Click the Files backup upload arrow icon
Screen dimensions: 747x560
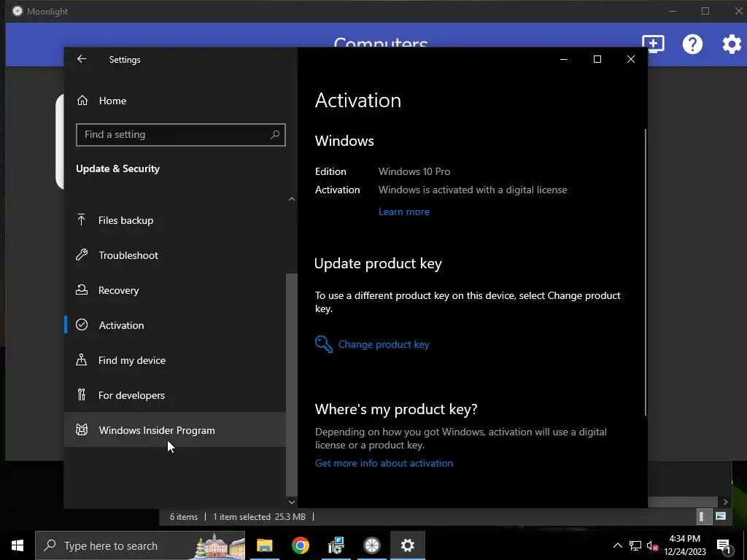82,219
